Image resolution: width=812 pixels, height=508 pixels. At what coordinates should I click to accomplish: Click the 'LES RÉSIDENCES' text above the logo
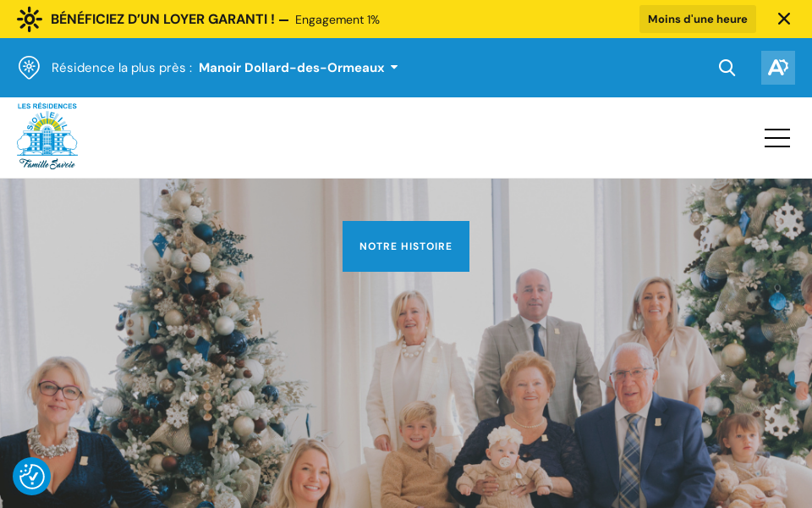click(x=47, y=106)
